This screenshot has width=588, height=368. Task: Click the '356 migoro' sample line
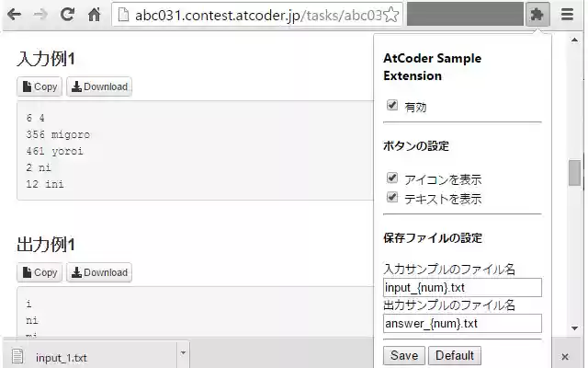click(x=58, y=134)
